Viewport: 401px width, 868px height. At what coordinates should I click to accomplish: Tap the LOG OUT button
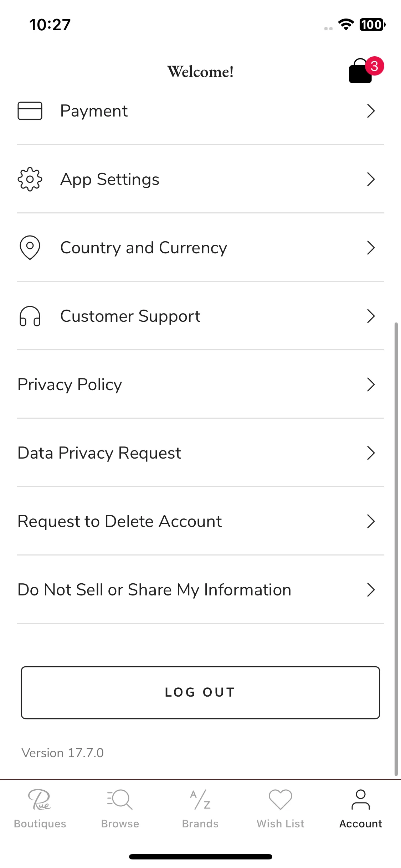coord(200,692)
